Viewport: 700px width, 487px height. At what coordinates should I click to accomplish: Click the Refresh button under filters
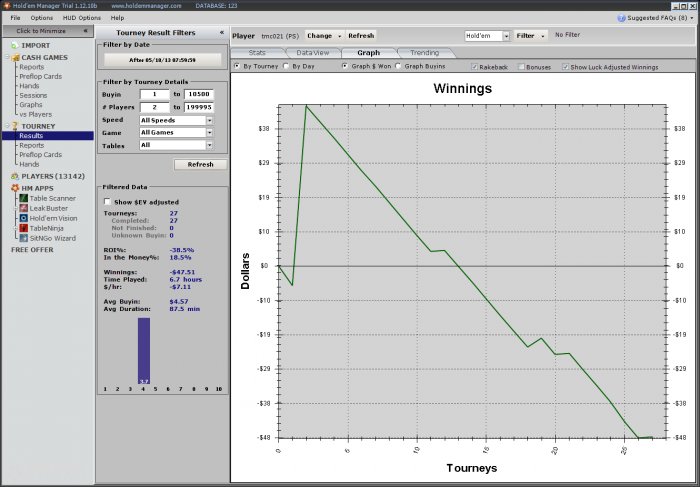[200, 164]
